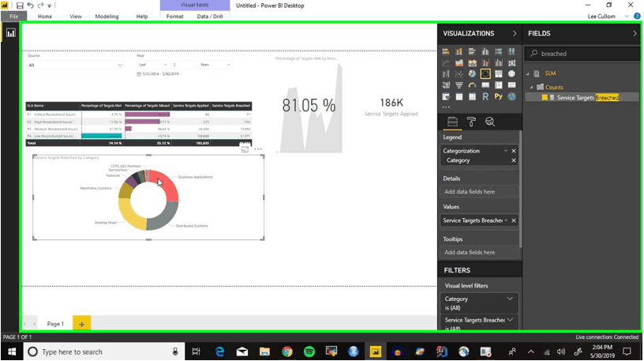The image size is (644, 361).
Task: Select the Ribbon chart visual
Action: click(x=511, y=63)
